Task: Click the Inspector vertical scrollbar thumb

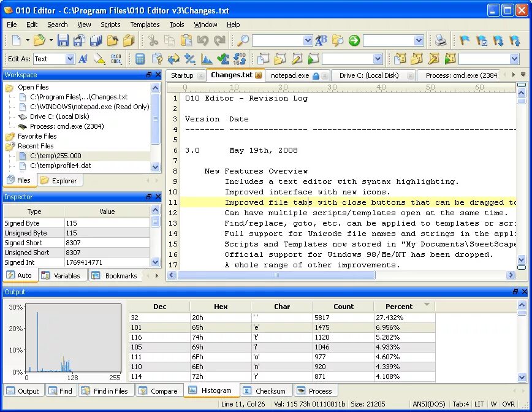Action: coord(155,221)
